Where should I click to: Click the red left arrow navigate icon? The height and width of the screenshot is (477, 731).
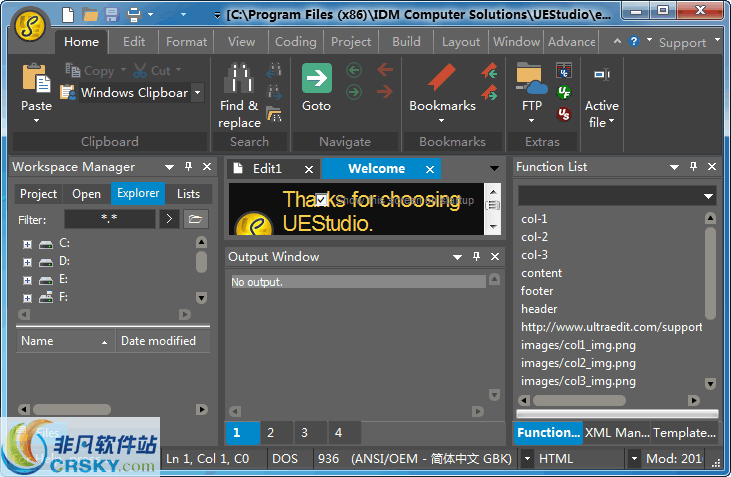(385, 70)
